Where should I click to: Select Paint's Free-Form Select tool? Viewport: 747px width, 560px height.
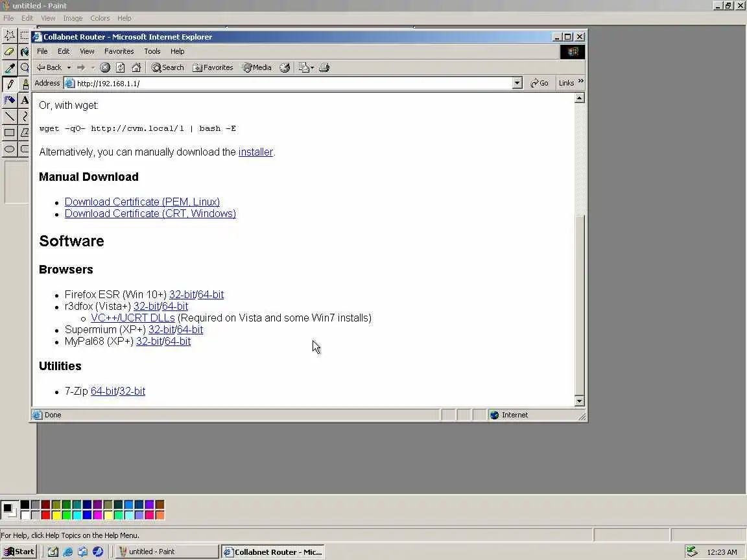9,35
